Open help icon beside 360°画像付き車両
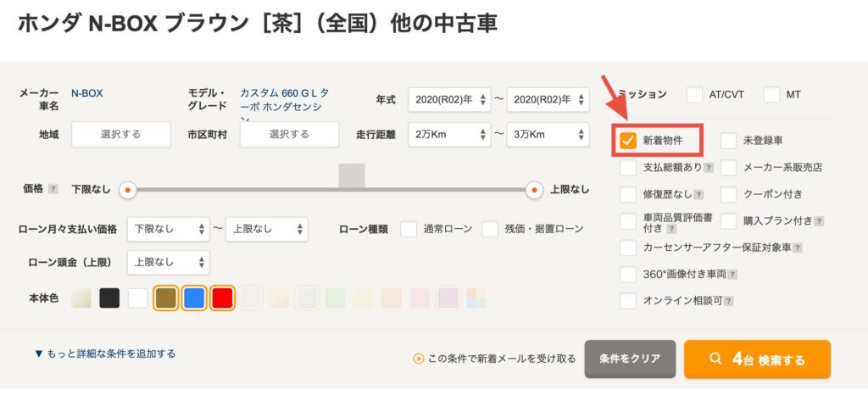Image resolution: width=868 pixels, height=401 pixels. [x=732, y=274]
